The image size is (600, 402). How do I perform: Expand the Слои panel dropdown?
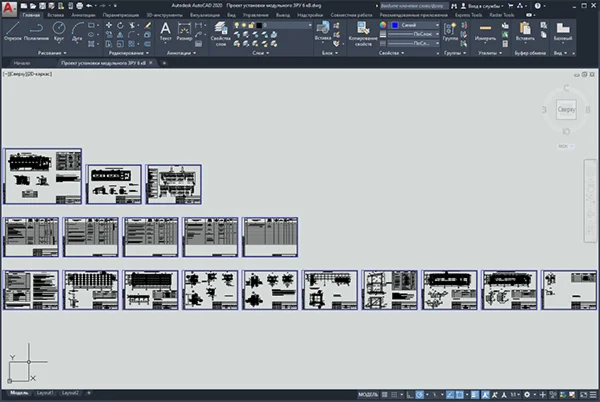pos(260,53)
